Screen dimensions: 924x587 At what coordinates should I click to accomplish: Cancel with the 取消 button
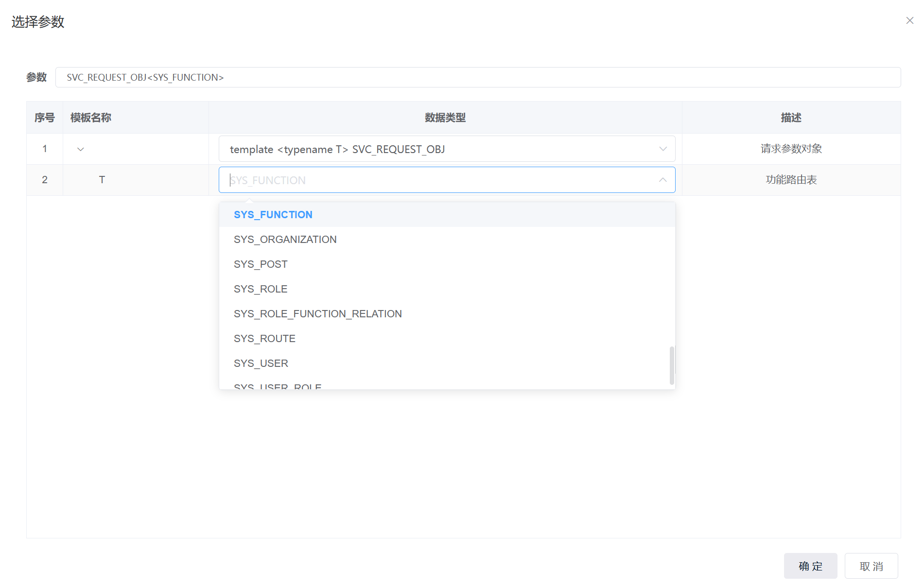click(x=871, y=566)
